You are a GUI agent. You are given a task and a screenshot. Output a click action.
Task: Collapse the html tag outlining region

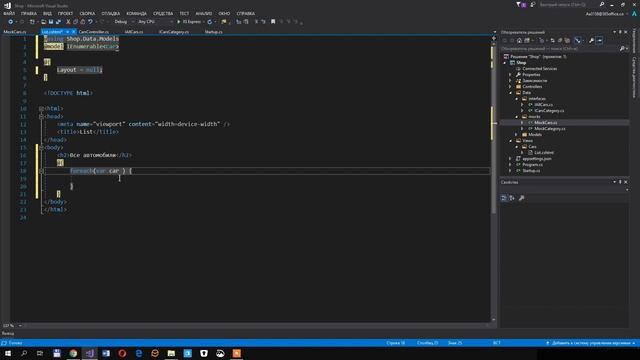(41, 109)
